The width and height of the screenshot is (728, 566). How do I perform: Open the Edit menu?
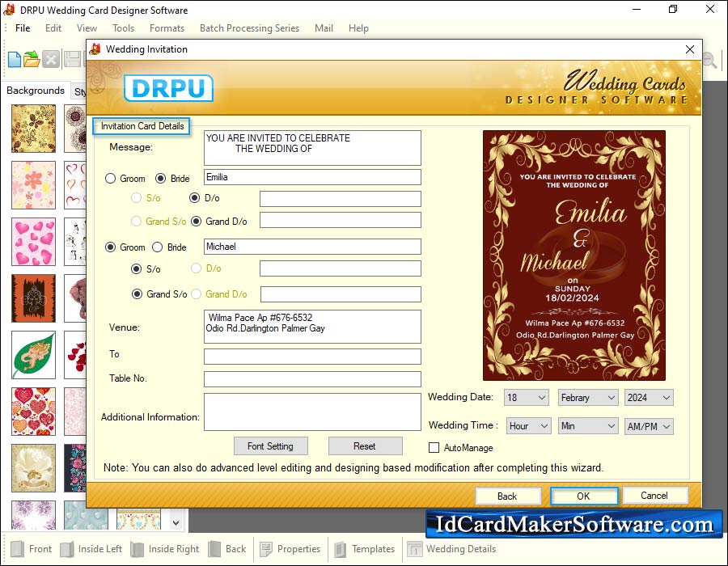pyautogui.click(x=53, y=28)
